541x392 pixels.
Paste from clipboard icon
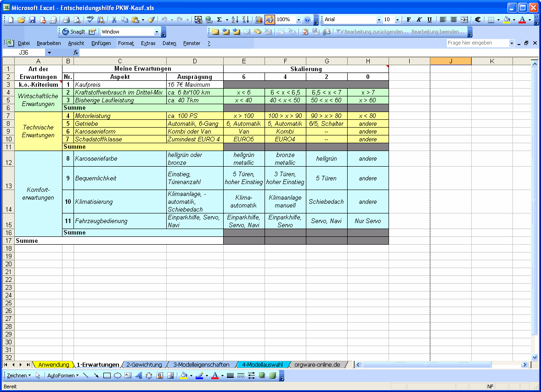pos(135,20)
